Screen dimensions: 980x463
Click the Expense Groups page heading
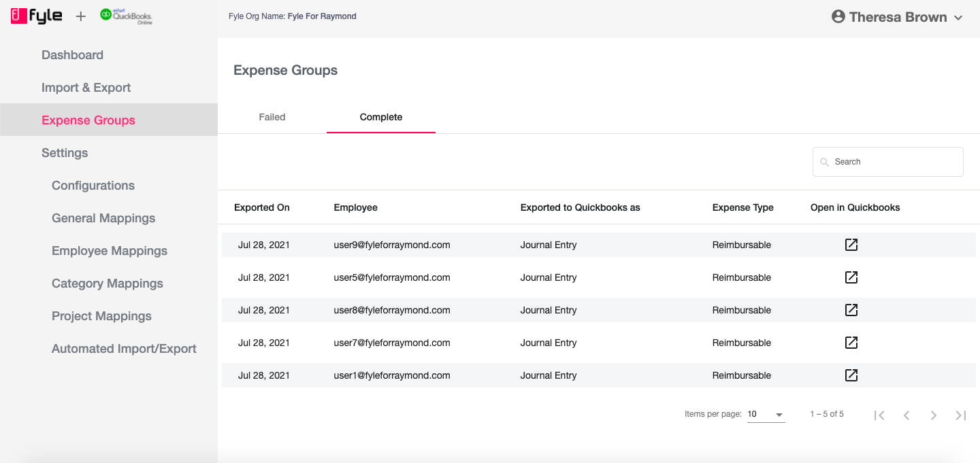[x=286, y=70]
